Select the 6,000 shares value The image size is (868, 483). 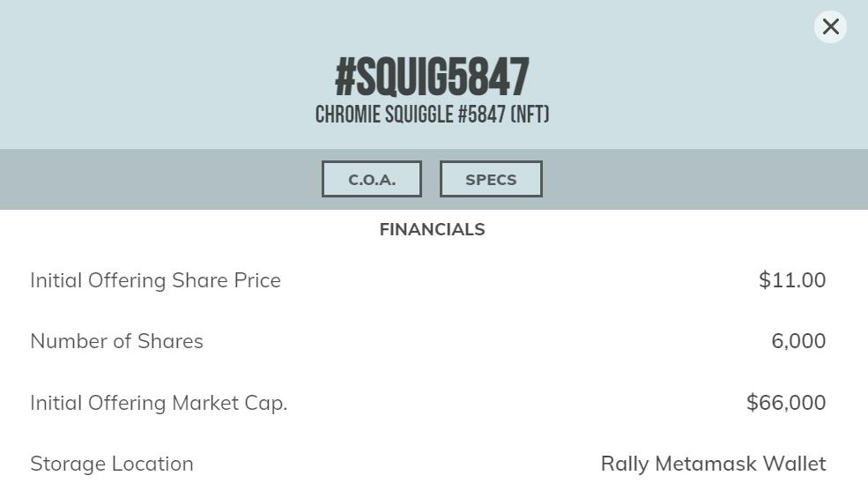pos(798,341)
